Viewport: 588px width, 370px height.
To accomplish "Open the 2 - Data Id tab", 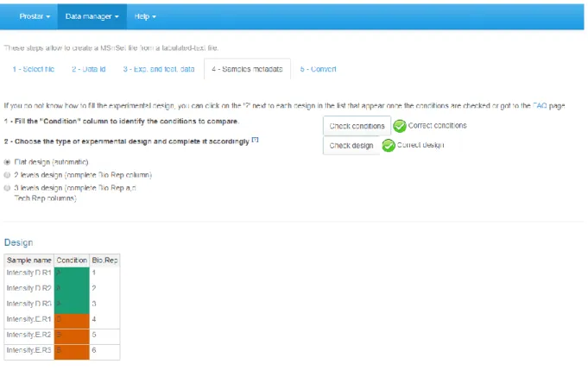I will [88, 69].
